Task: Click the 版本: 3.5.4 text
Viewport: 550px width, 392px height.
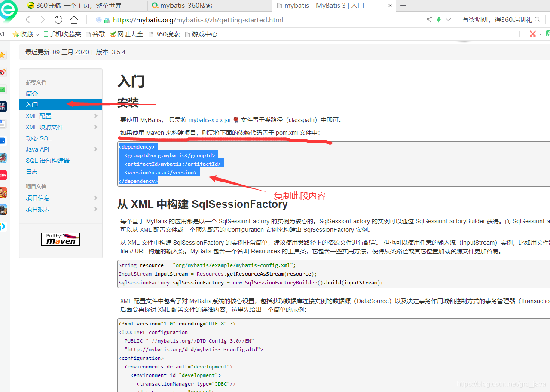Action: tap(111, 52)
